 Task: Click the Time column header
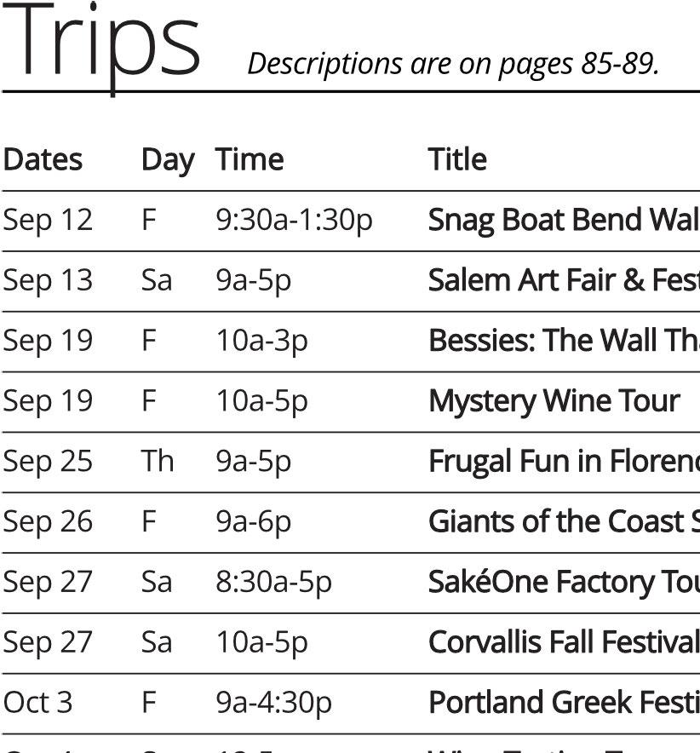point(249,160)
